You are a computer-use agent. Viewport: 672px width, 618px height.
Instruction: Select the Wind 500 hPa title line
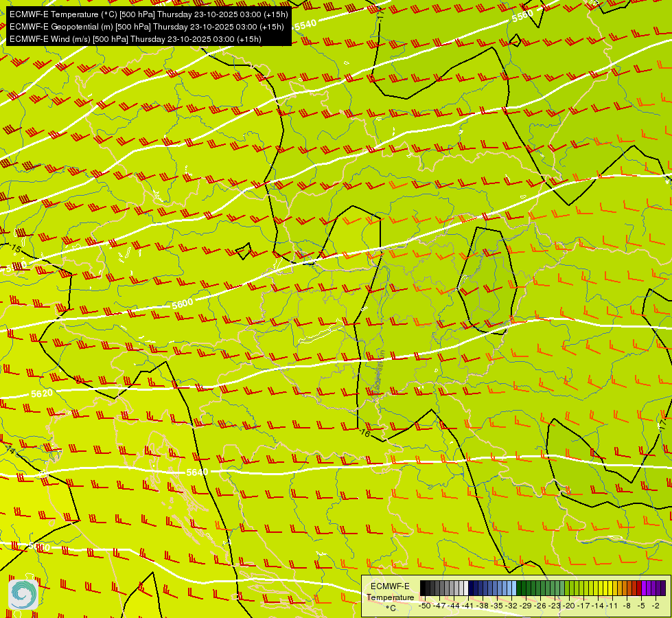tap(135, 39)
